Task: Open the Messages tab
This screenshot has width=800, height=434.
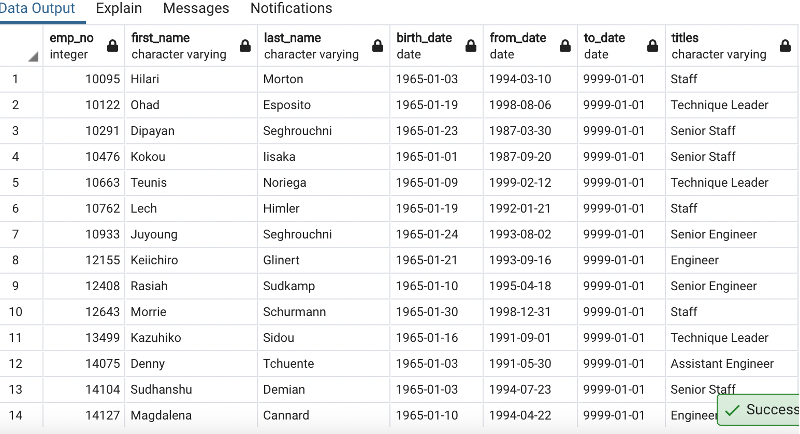Action: [195, 9]
